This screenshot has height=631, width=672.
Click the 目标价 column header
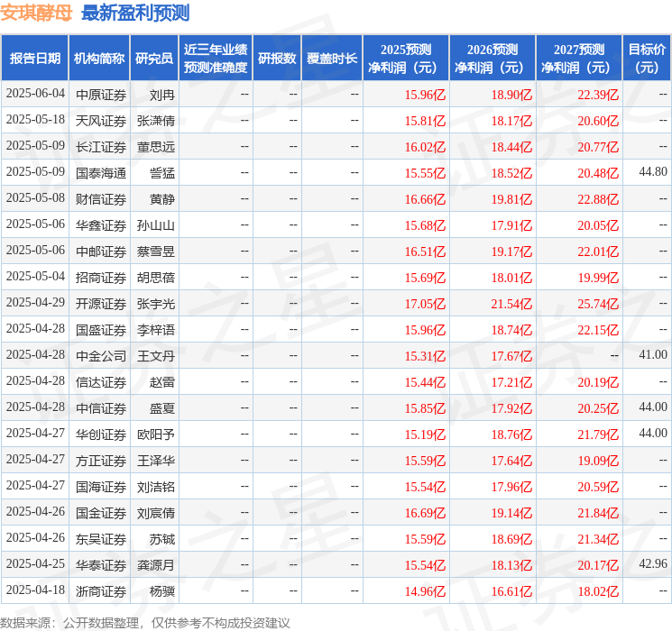647,59
